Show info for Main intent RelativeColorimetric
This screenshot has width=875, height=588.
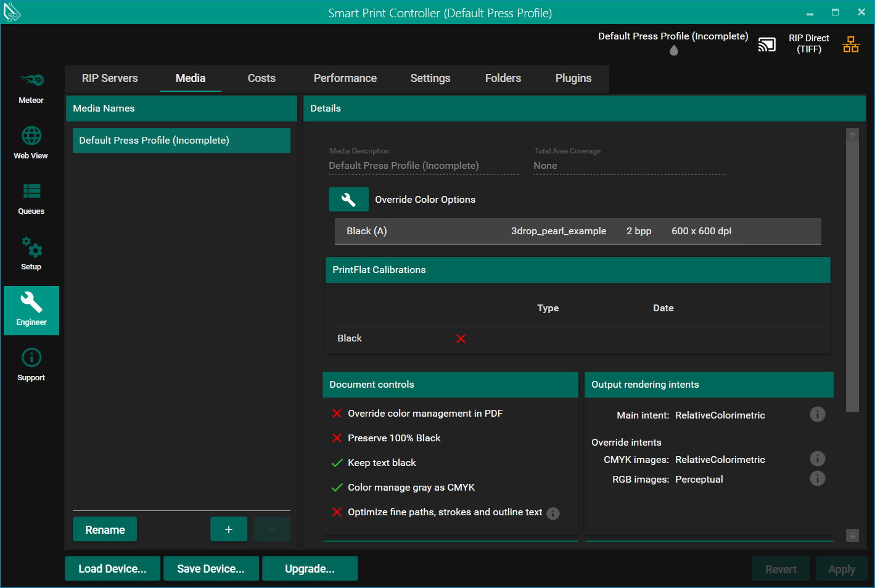[817, 415]
